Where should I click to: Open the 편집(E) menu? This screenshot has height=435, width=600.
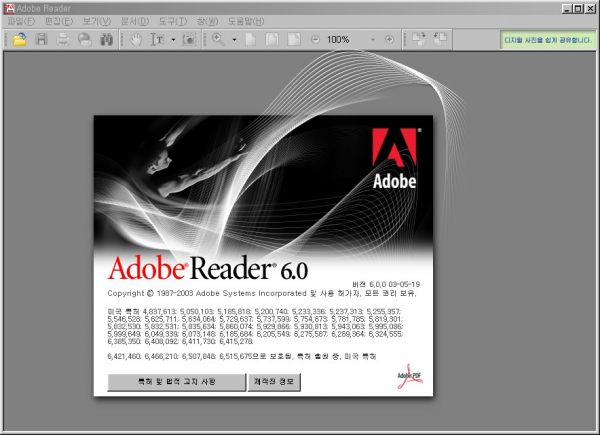pyautogui.click(x=59, y=21)
